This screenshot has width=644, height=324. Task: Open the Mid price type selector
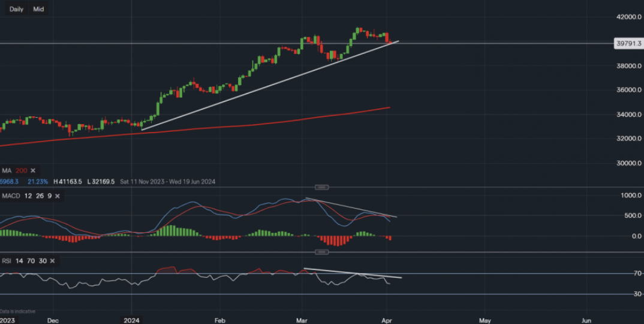38,9
